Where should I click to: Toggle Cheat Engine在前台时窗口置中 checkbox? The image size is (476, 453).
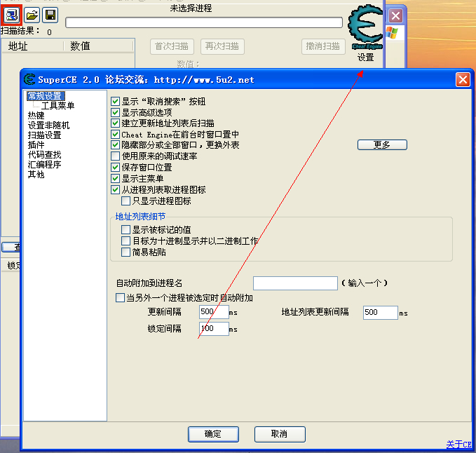pos(115,134)
